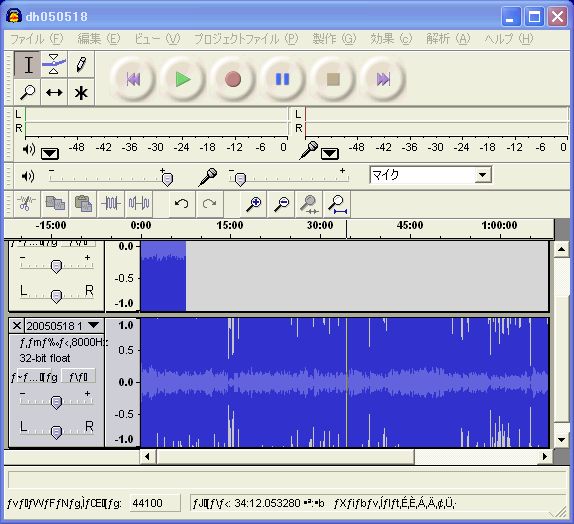Click the project rate 44100 field
This screenshot has height=524, width=574.
point(155,503)
